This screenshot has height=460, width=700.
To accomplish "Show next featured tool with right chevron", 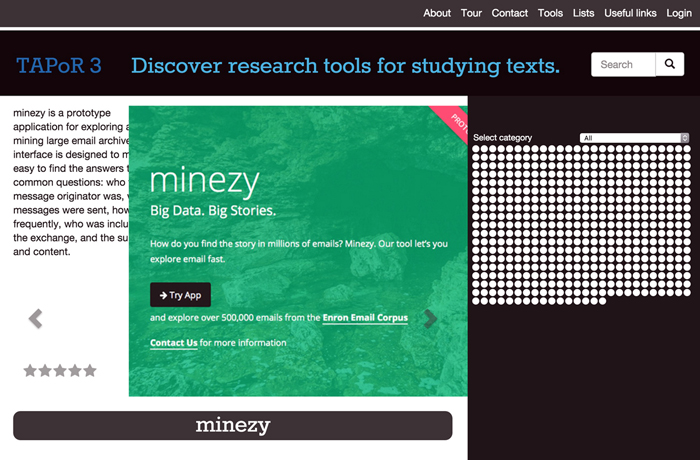I will coord(430,319).
